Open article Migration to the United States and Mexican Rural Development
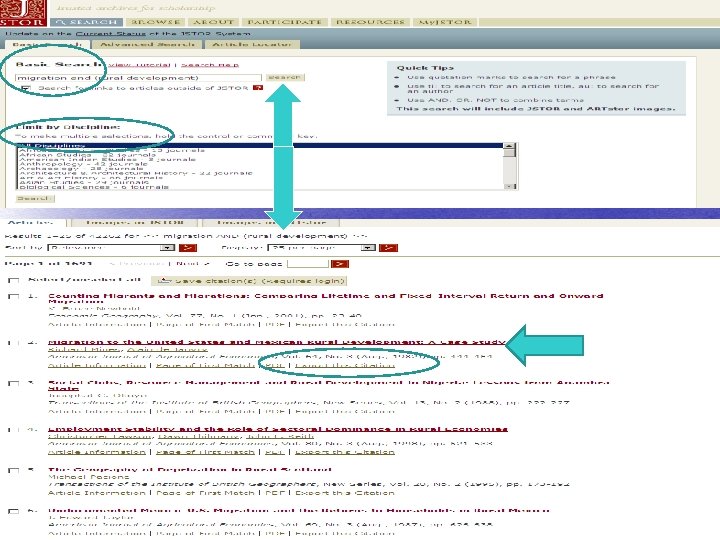The width and height of the screenshot is (720, 540). click(276, 342)
